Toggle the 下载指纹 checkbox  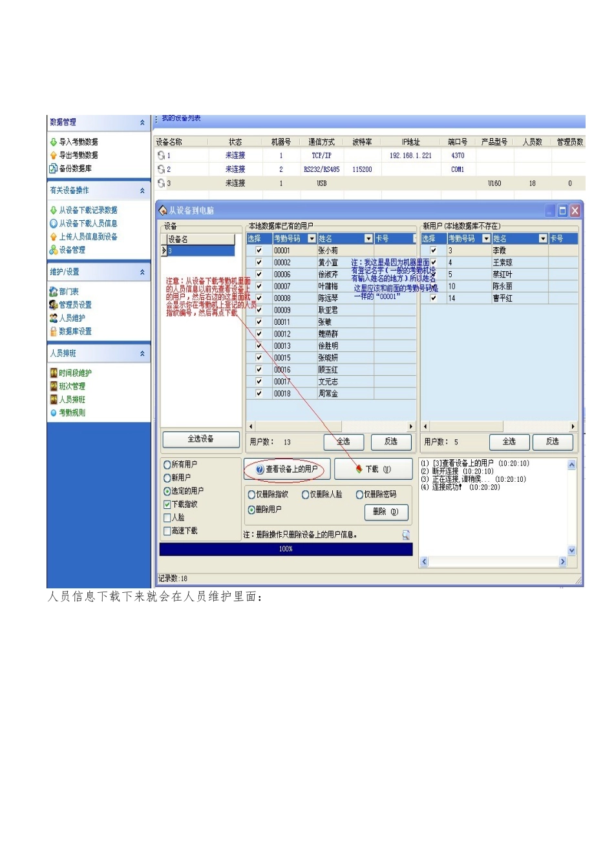(167, 504)
